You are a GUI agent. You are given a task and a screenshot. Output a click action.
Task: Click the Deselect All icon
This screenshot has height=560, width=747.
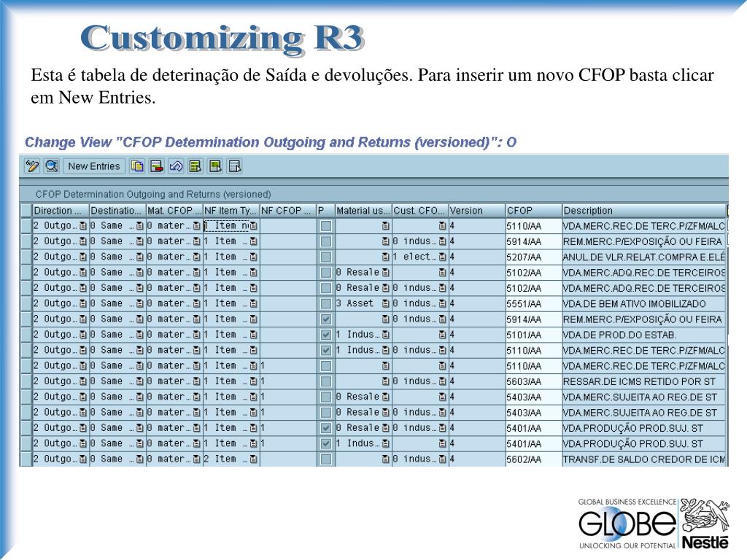[234, 166]
